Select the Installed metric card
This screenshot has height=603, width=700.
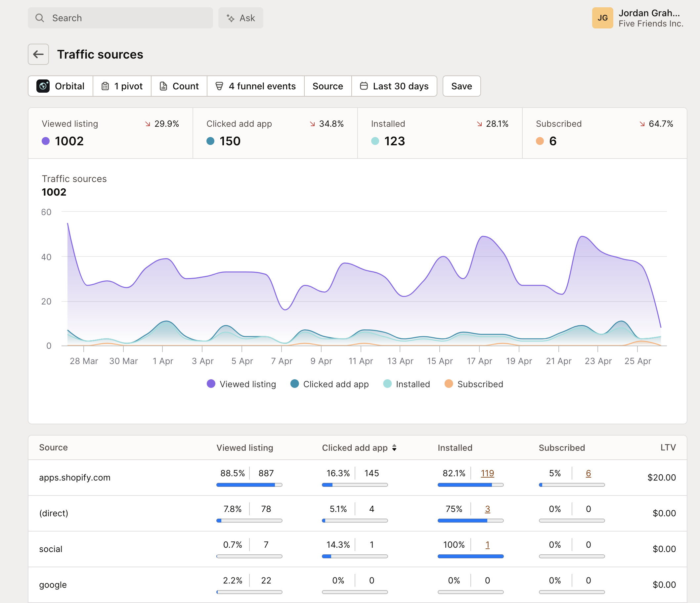pyautogui.click(x=440, y=133)
